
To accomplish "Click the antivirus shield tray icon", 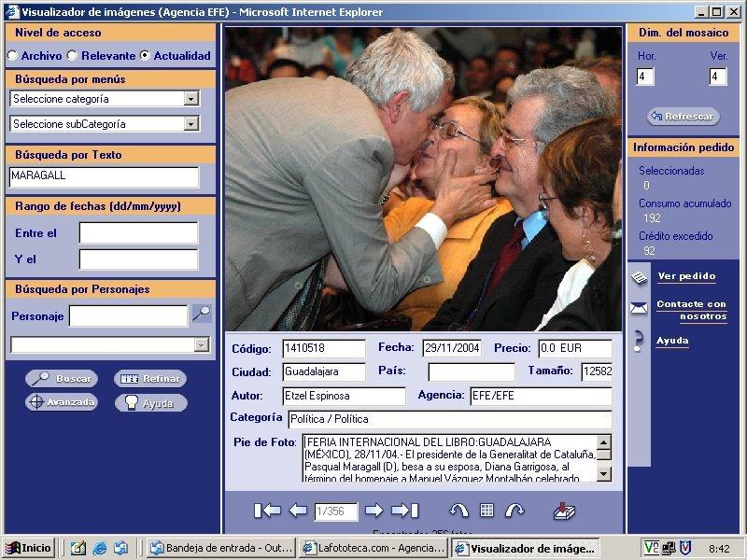I will click(685, 548).
